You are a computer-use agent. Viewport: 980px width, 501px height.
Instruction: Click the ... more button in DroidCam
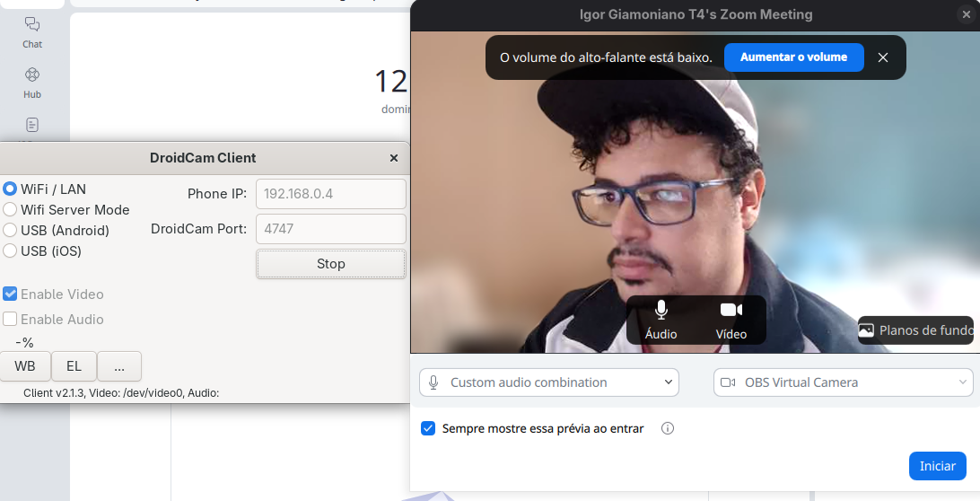(x=119, y=366)
